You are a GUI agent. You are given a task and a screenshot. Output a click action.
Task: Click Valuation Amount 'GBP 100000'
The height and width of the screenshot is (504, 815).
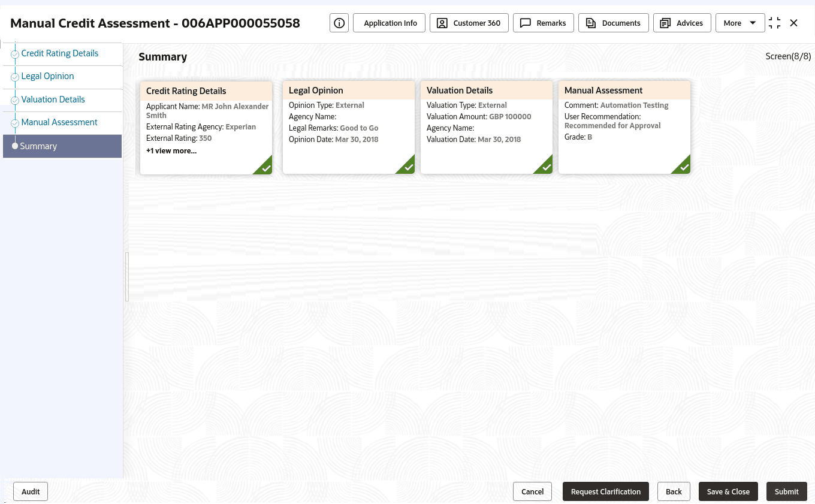[511, 117]
